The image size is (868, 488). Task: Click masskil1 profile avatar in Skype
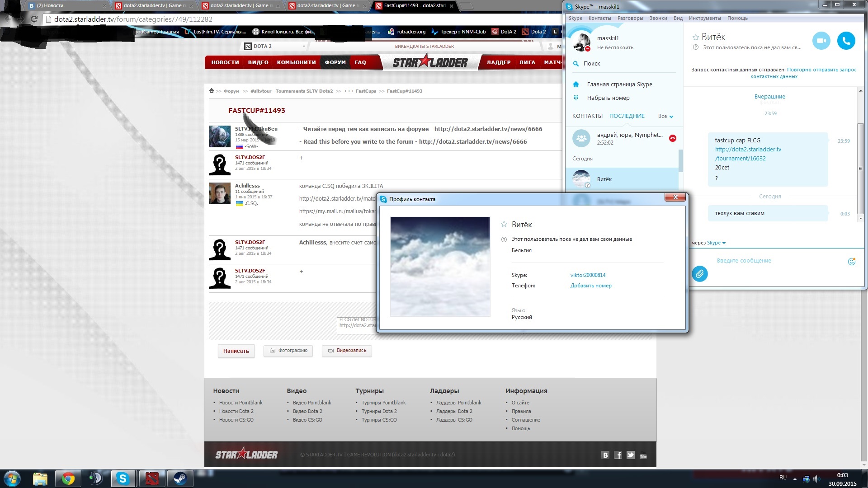(581, 42)
